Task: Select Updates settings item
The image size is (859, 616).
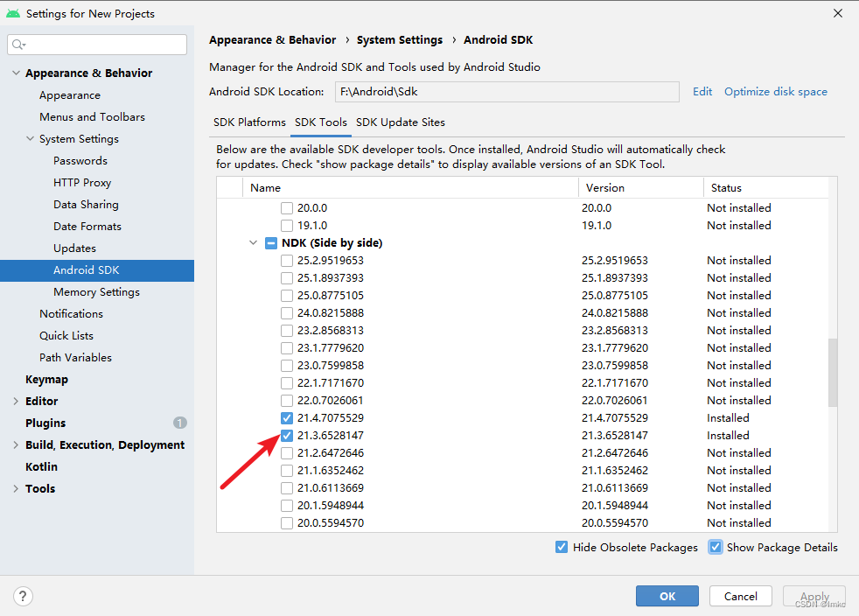Action: [74, 248]
